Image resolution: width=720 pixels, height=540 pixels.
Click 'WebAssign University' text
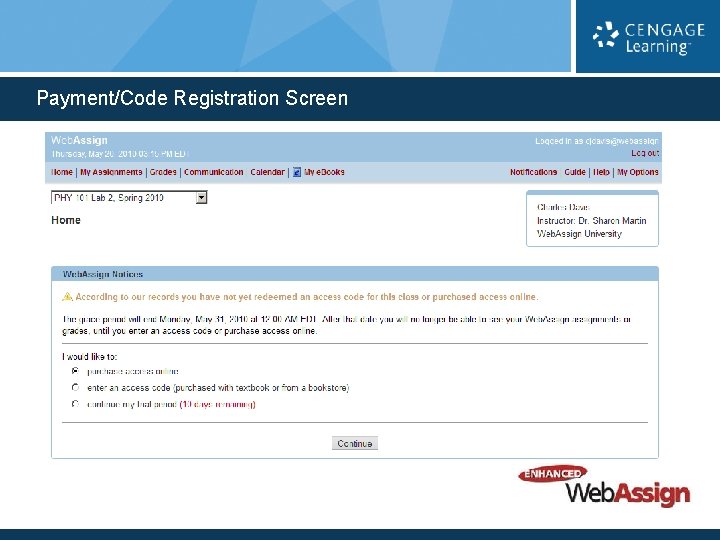(x=579, y=234)
